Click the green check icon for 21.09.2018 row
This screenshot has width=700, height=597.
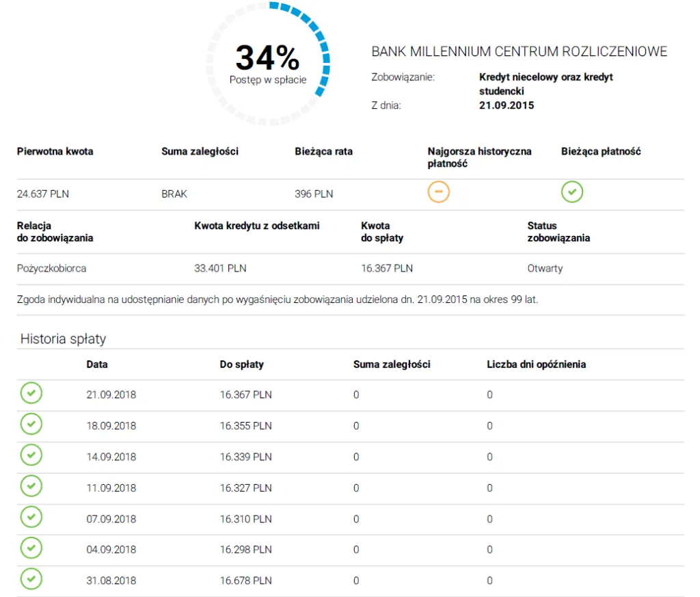(31, 393)
